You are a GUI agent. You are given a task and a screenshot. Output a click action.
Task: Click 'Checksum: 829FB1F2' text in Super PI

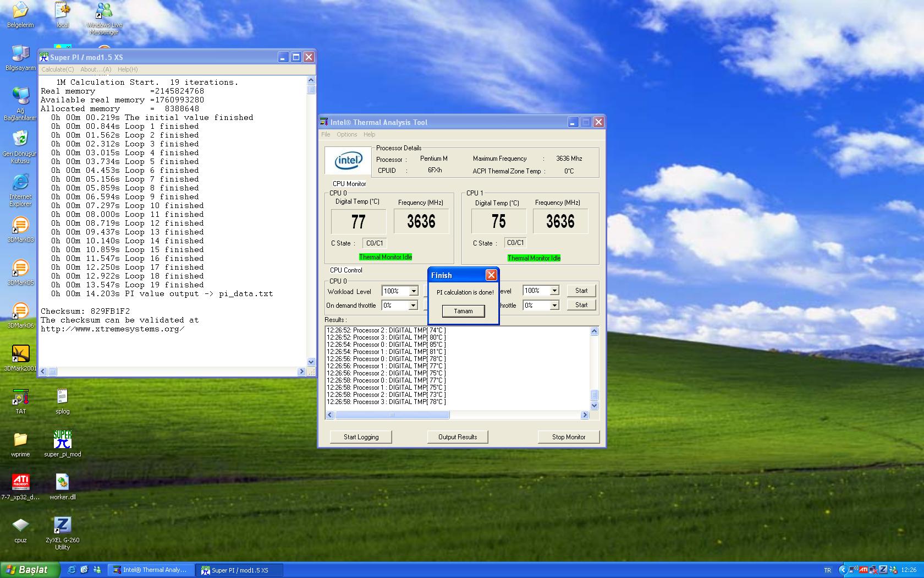tap(85, 311)
